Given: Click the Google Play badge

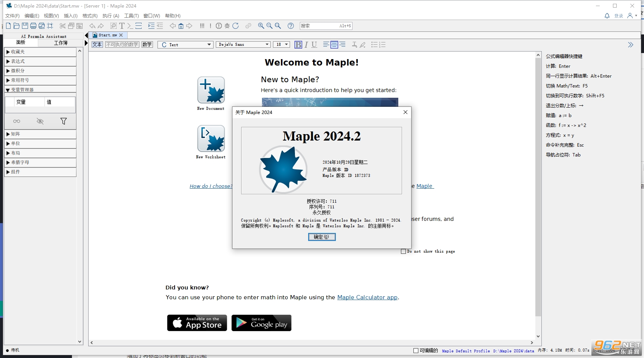Looking at the screenshot, I should pyautogui.click(x=261, y=323).
